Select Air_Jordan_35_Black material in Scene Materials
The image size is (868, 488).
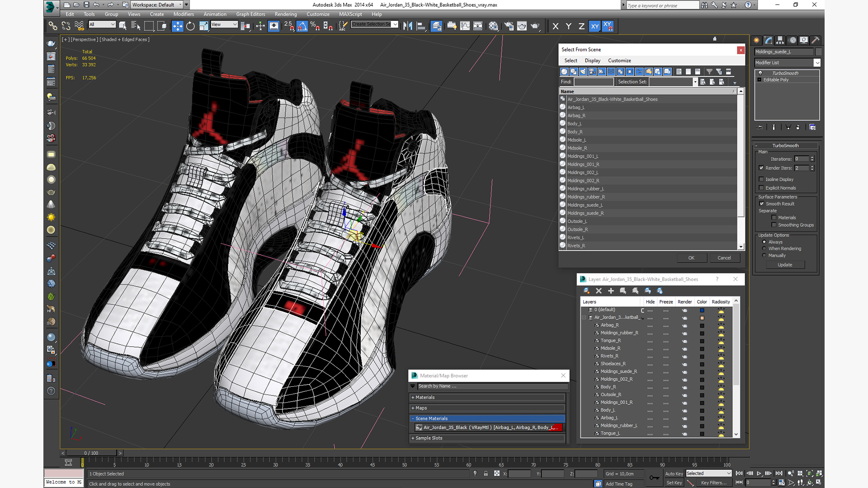click(x=488, y=427)
